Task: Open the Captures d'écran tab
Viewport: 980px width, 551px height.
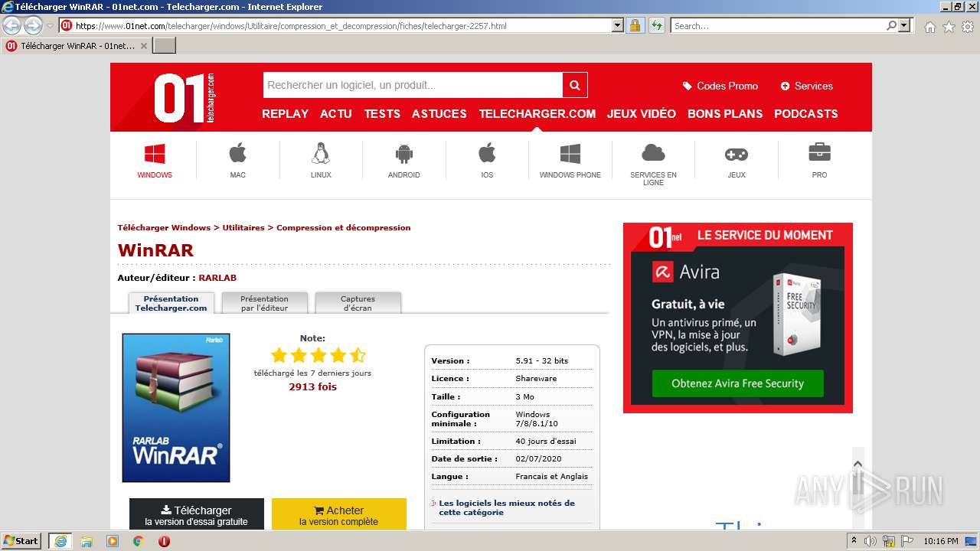Action: [x=358, y=303]
